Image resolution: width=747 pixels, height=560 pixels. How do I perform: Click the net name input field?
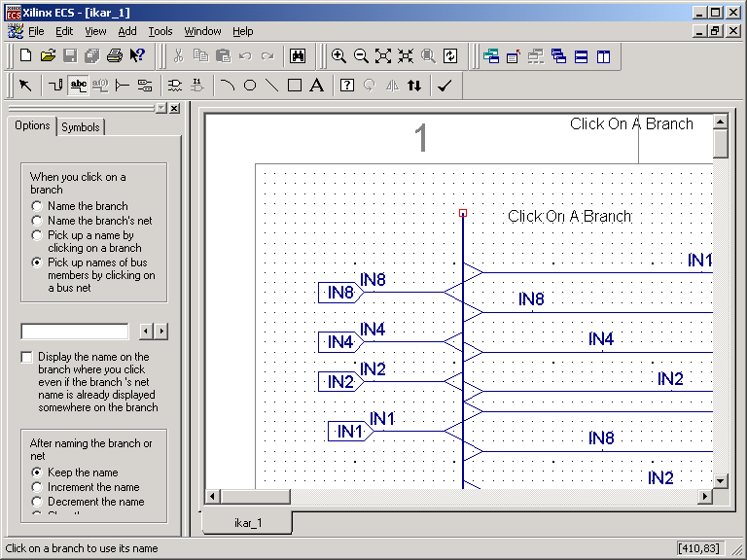(x=75, y=331)
